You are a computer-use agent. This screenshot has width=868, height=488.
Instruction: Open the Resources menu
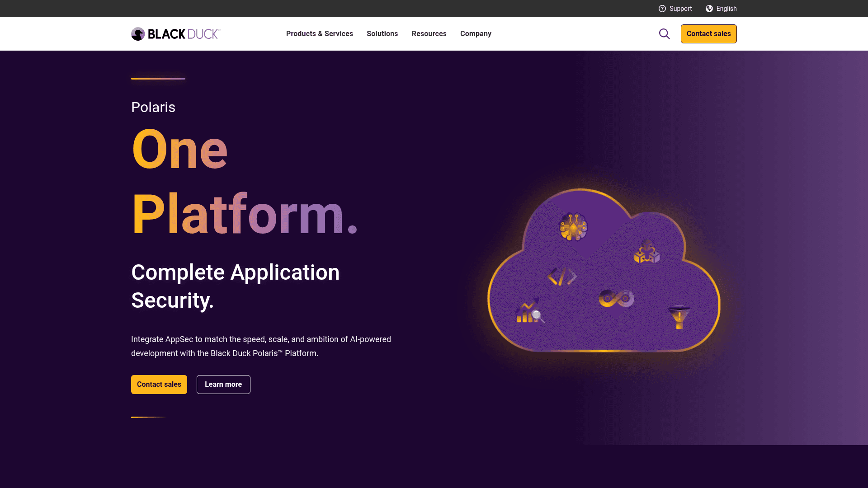coord(429,34)
